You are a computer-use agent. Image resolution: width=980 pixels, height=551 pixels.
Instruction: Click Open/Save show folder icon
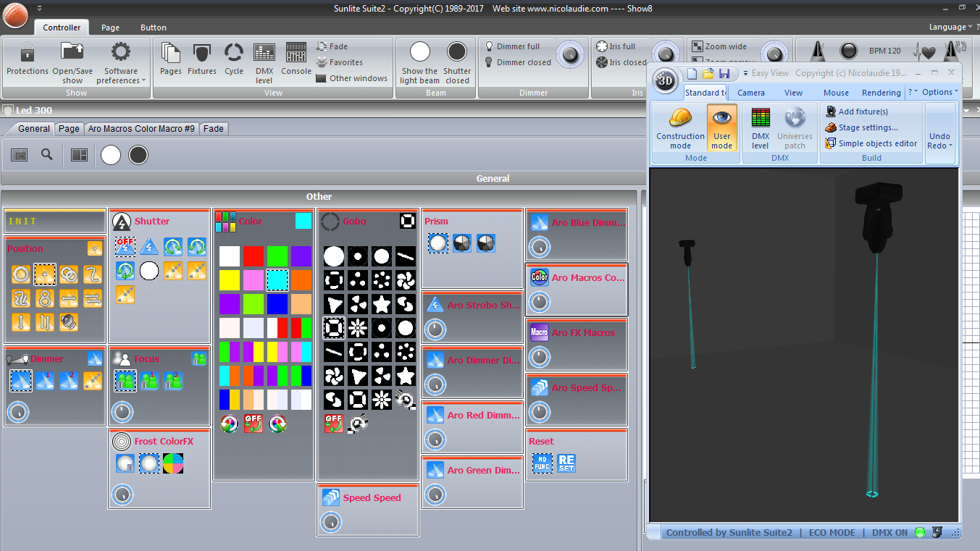(72, 52)
